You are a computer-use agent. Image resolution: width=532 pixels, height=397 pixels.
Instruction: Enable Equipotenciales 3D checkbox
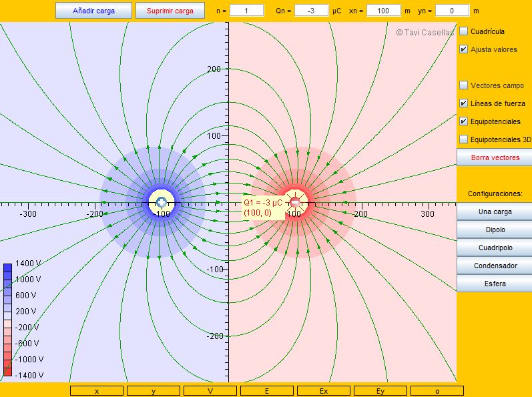coord(464,139)
